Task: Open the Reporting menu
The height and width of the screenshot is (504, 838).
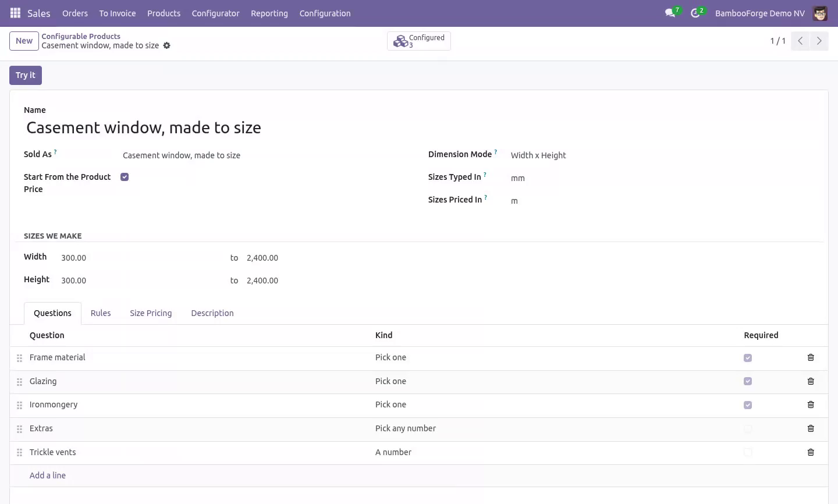Action: (269, 13)
